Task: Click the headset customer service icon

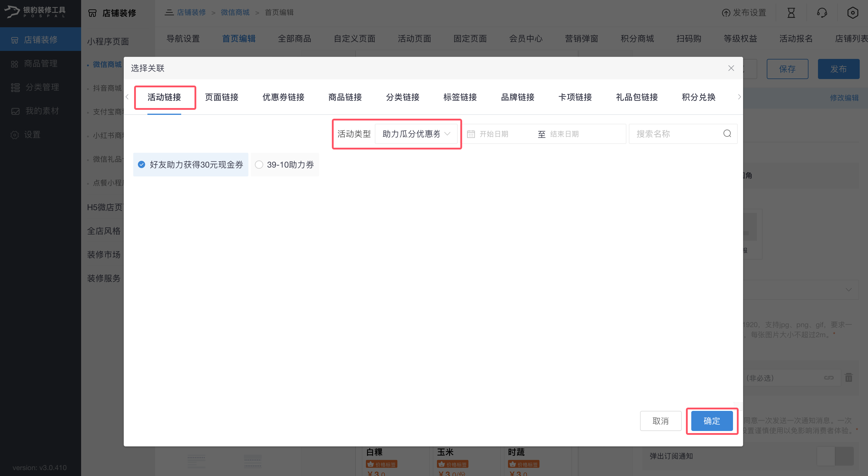Action: [822, 13]
